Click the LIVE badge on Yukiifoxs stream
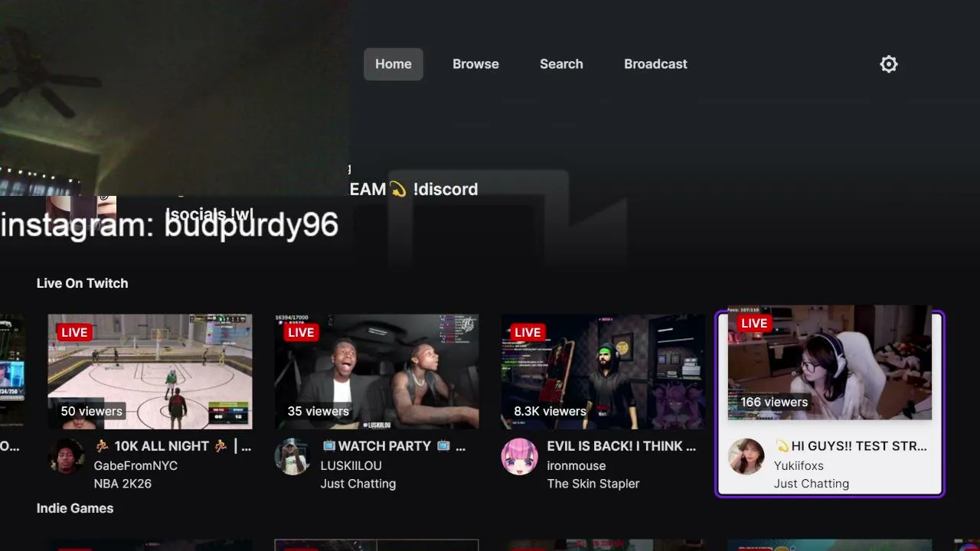The image size is (980, 551). click(x=754, y=323)
